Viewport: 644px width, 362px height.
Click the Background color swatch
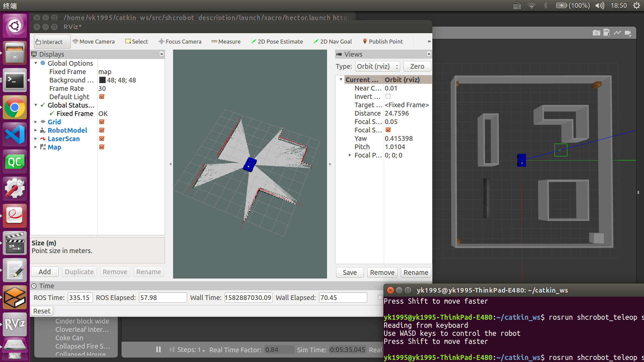(x=102, y=80)
